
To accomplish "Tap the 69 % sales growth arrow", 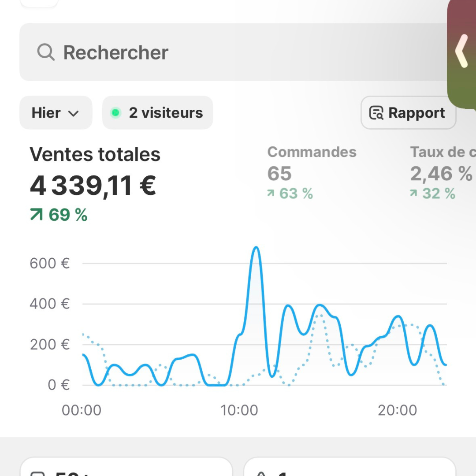I will 37,215.
